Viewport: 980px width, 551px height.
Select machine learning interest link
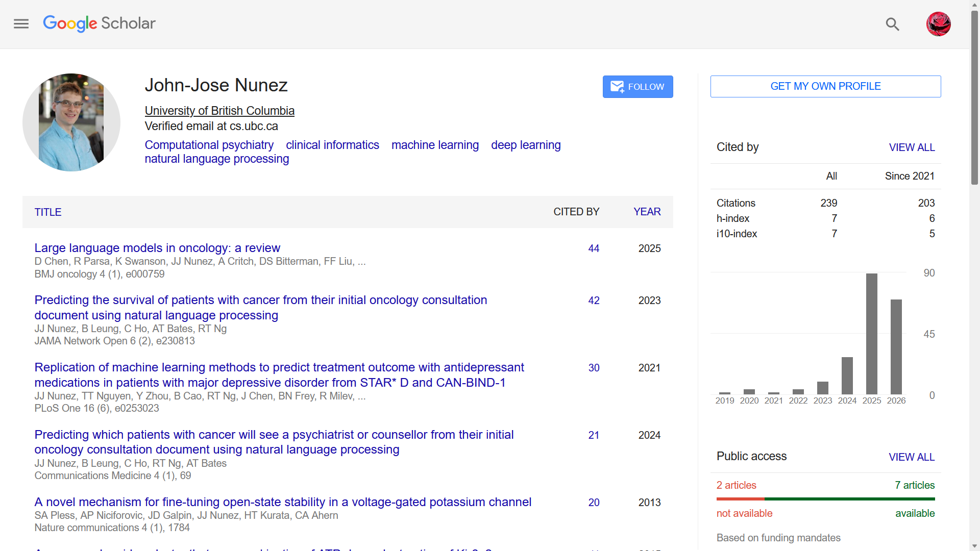coord(435,145)
